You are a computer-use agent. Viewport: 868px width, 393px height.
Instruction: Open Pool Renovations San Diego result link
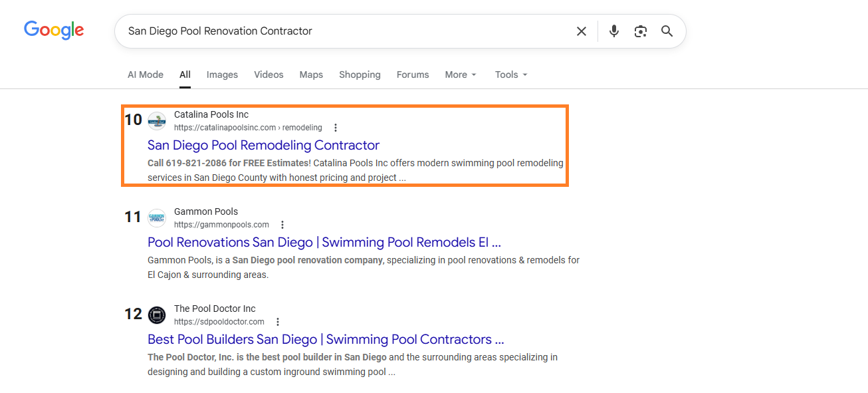pos(324,242)
